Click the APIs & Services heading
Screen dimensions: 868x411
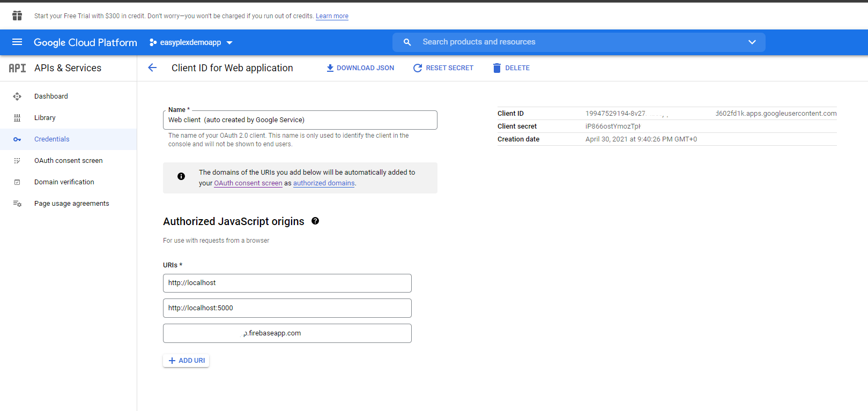click(x=68, y=68)
